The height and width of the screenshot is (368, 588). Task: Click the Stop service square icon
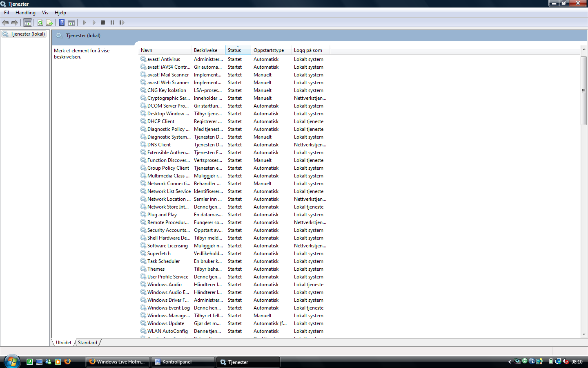tap(103, 22)
